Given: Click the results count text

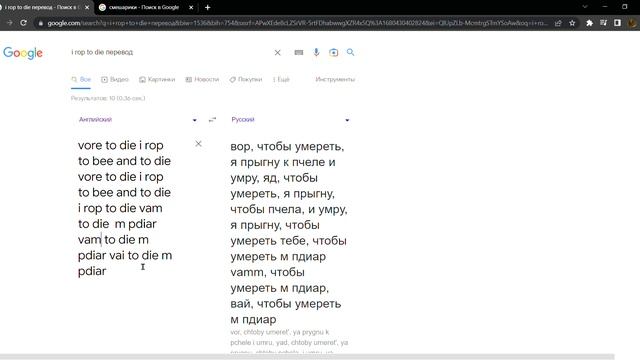Looking at the screenshot, I should [108, 98].
